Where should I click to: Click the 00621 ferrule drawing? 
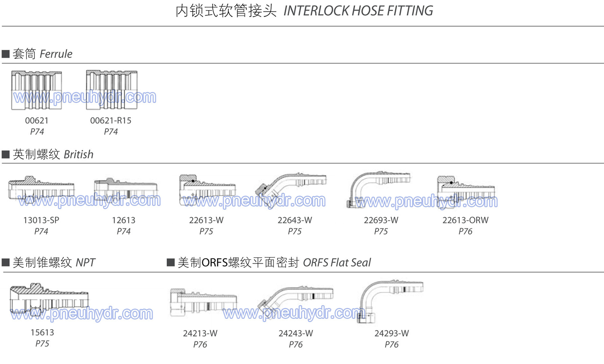click(36, 90)
